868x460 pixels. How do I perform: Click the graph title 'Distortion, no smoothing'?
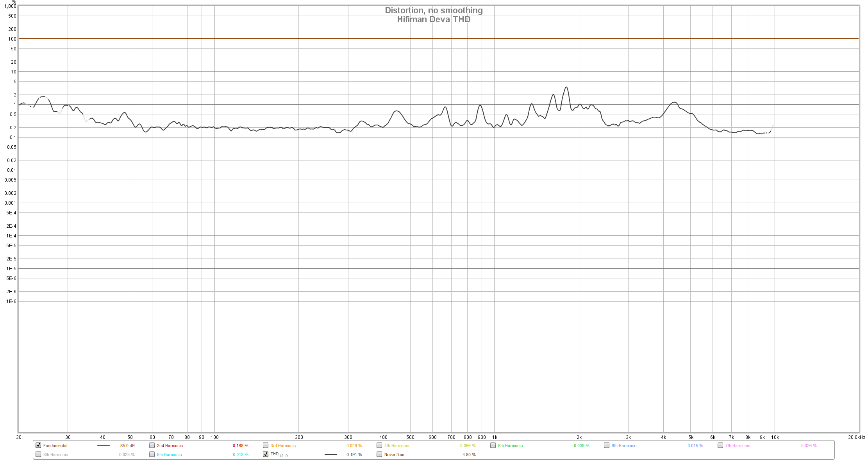click(x=434, y=11)
